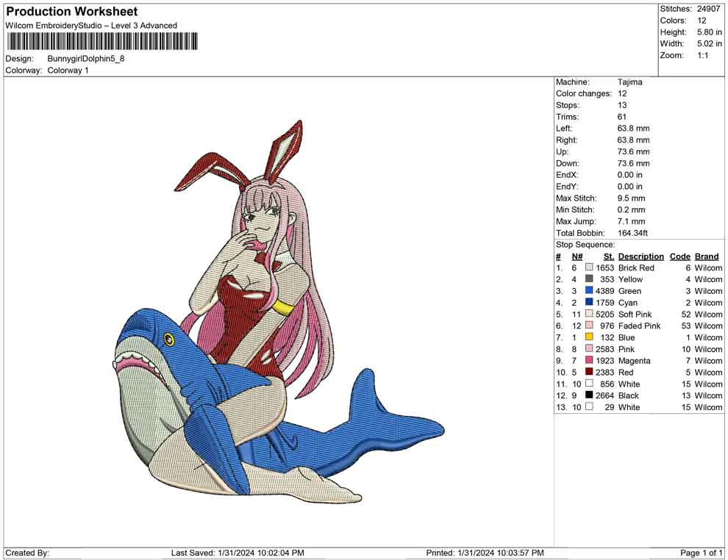The height and width of the screenshot is (560, 728).
Task: Select the Soft Pink color swatch
Action: click(589, 314)
